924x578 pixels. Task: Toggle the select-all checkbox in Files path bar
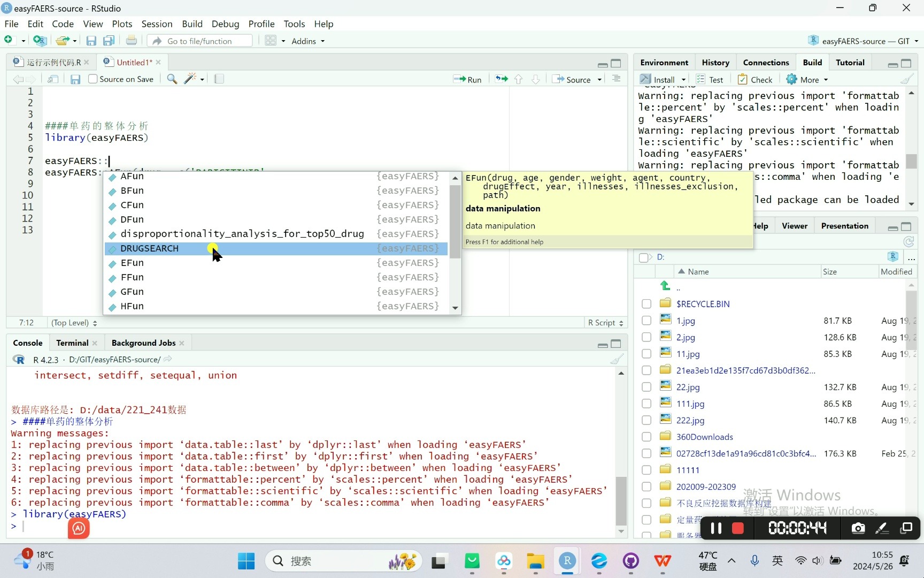[644, 257]
